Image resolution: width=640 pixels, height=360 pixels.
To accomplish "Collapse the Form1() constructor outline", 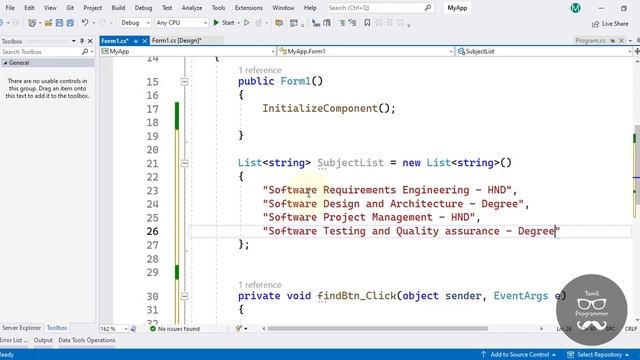I will tap(184, 82).
